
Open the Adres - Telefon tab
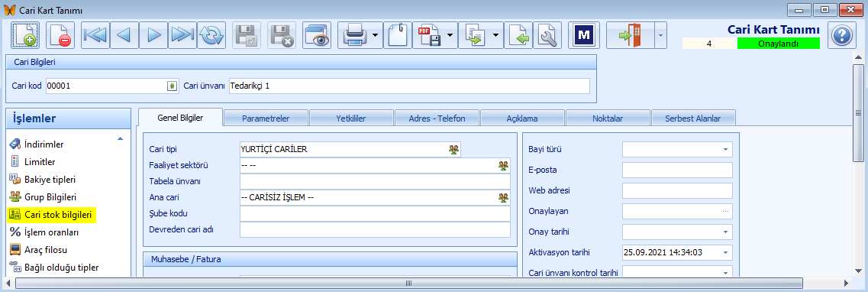(x=437, y=118)
